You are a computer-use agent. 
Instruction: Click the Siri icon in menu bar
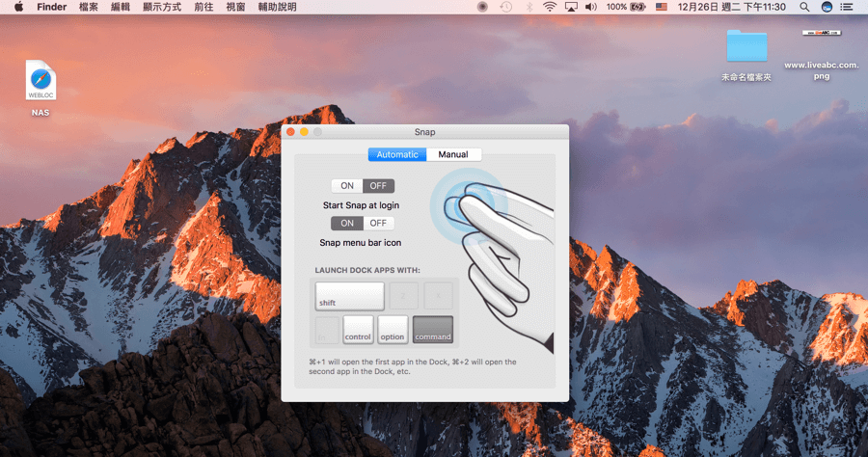(827, 7)
